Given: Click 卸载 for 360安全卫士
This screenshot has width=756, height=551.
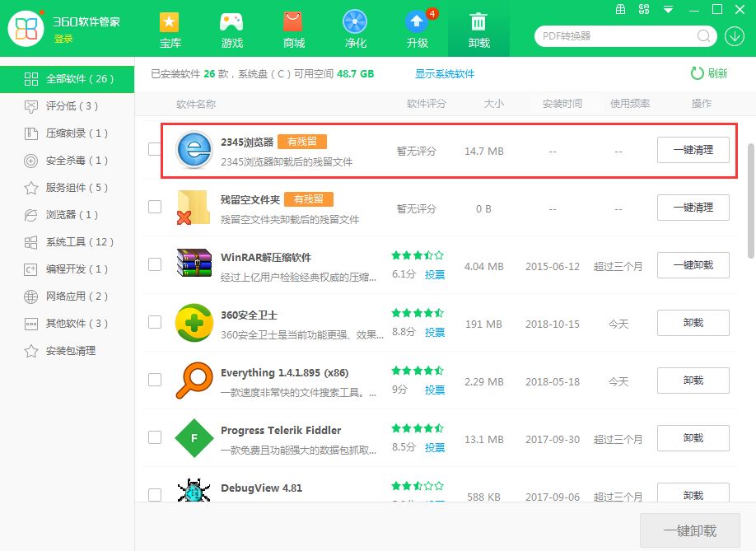Looking at the screenshot, I should coord(693,323).
